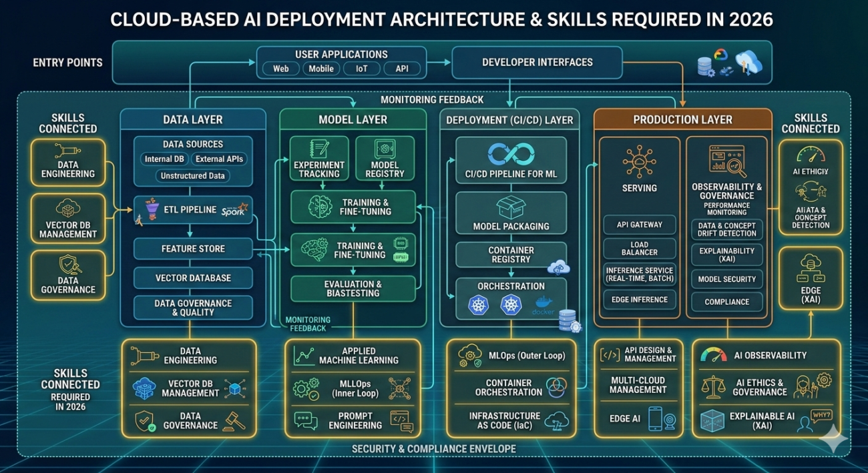Click the balance scale icon for AI Ethics
This screenshot has width=868, height=473.
(x=712, y=387)
